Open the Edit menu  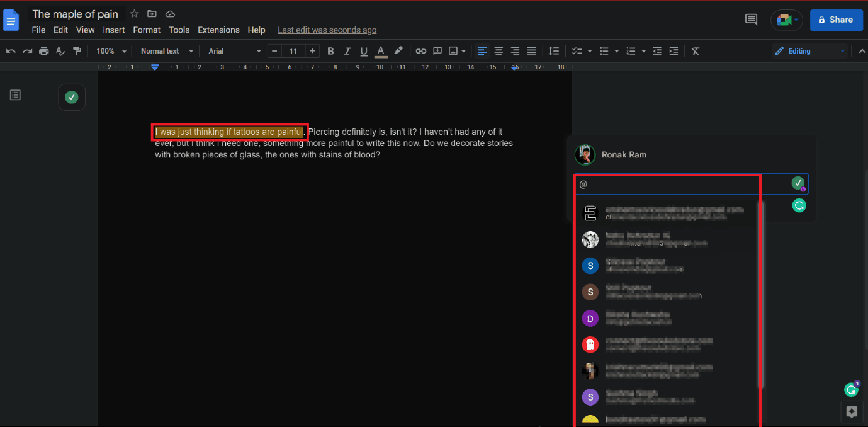60,30
